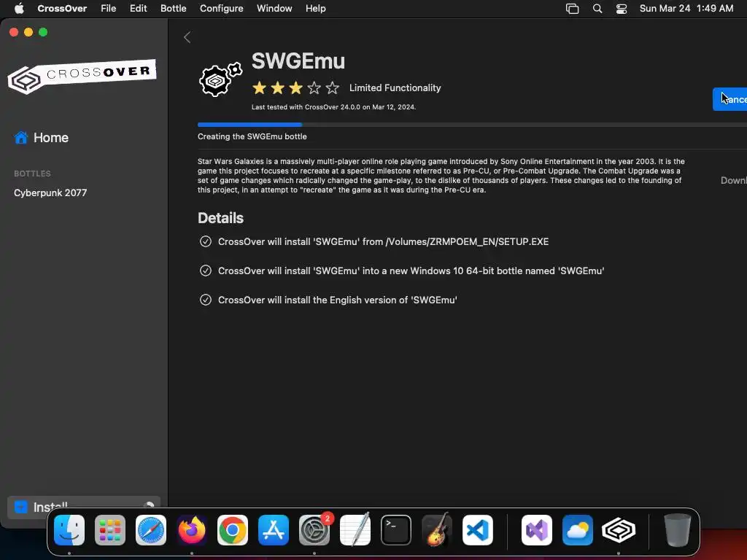The height and width of the screenshot is (560, 747).
Task: Launch Firefox from the dock
Action: pos(192,529)
